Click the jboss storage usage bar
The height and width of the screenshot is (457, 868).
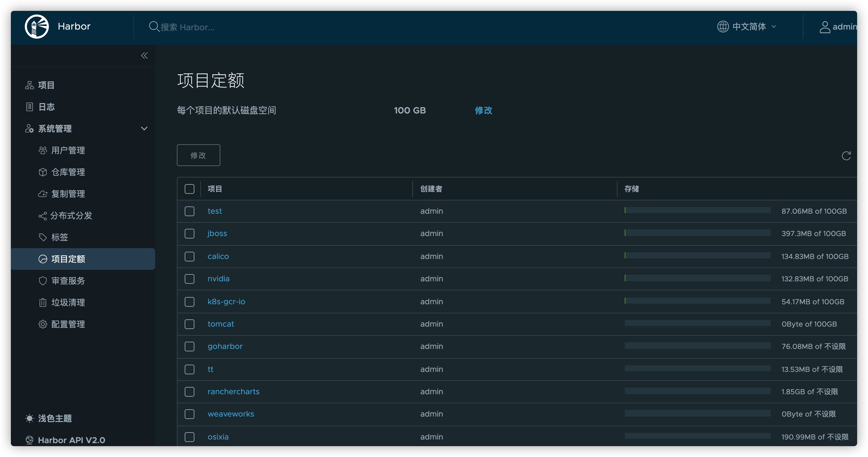697,233
